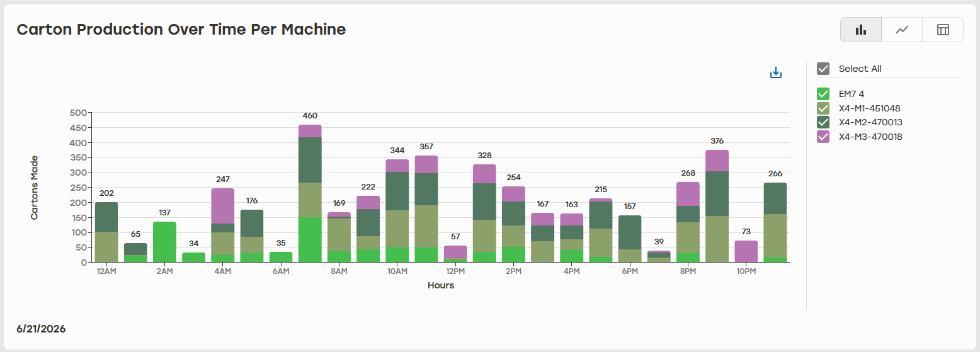Click the 1PM bar totaling 328

coord(484,213)
